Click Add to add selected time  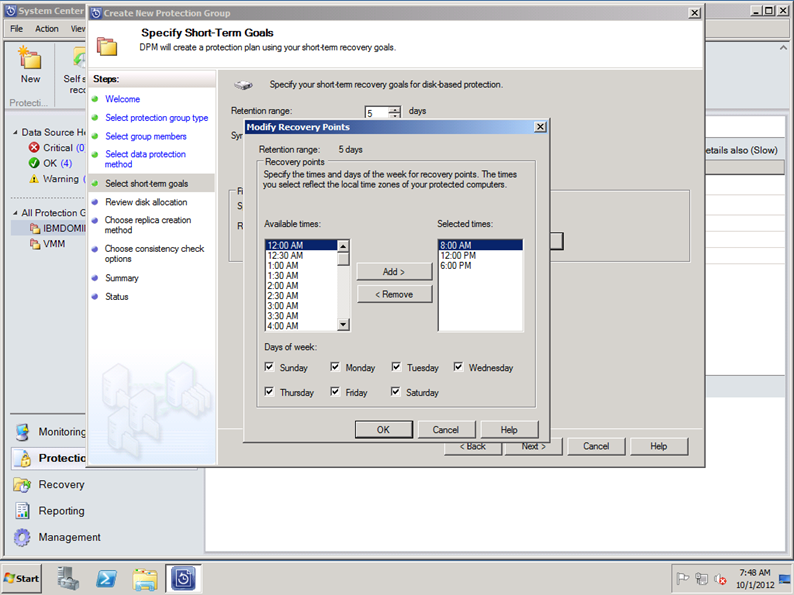coord(394,272)
